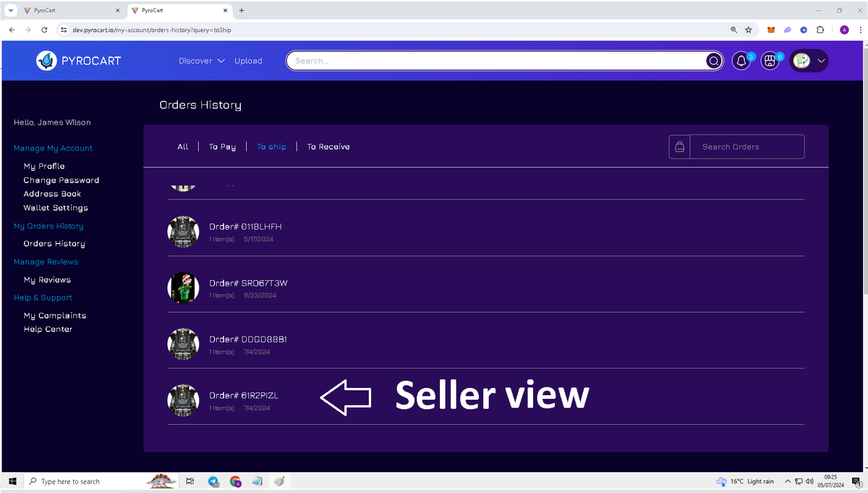Focus the main site search field
This screenshot has height=493, width=868.
click(x=496, y=61)
